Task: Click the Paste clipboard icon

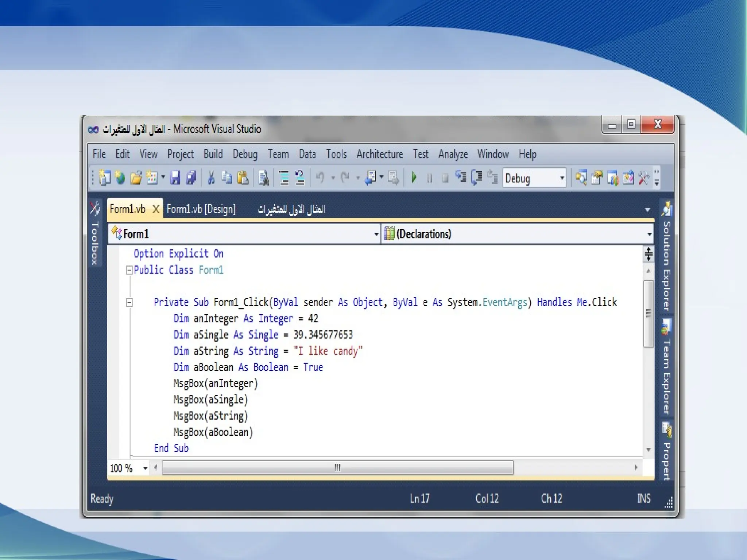Action: pos(243,178)
